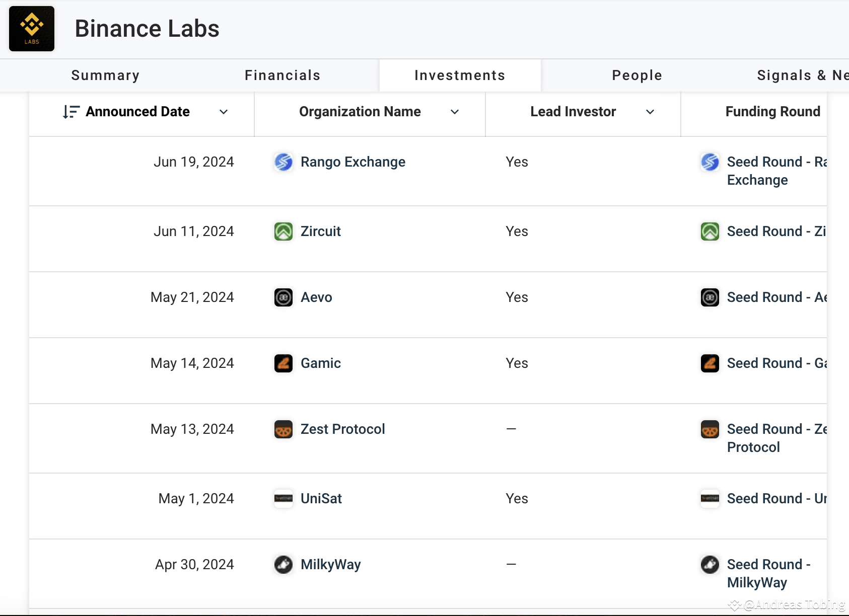Click the UniSat logo icon
The image size is (849, 616).
tap(284, 499)
